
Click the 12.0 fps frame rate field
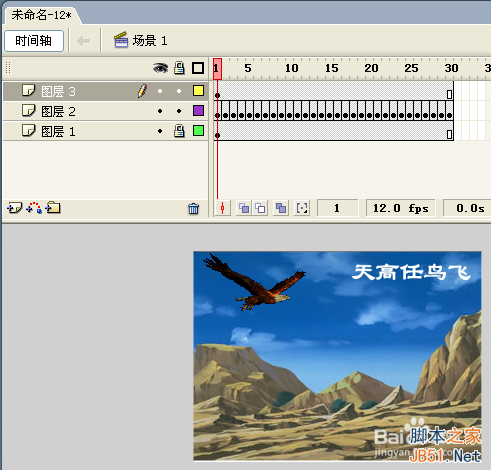click(400, 208)
